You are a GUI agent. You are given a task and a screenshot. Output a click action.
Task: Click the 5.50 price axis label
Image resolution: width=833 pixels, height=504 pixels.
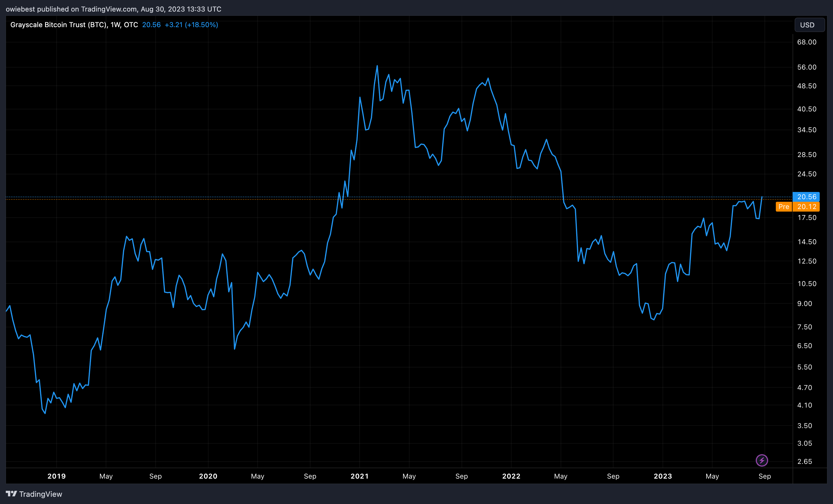click(x=805, y=367)
